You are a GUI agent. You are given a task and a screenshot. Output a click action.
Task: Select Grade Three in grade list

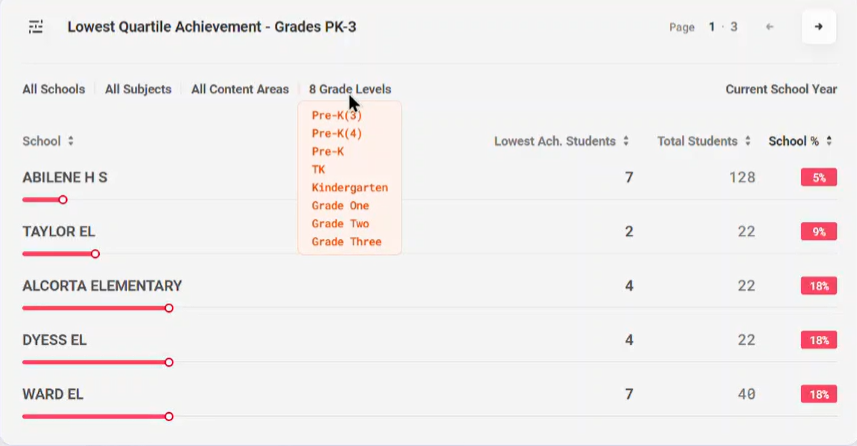[x=347, y=242]
